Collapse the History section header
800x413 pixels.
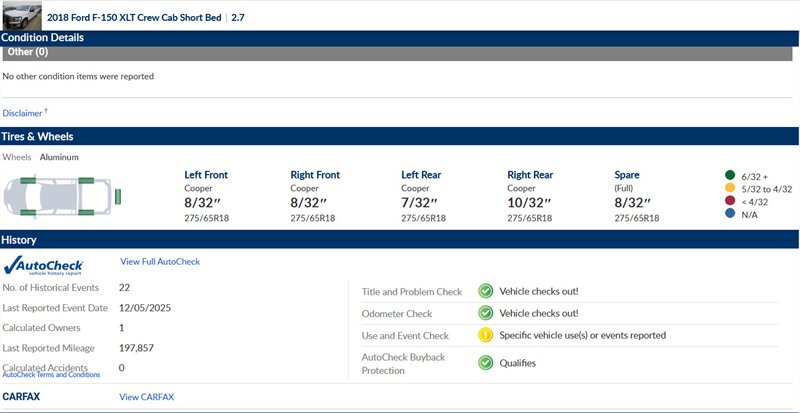[x=400, y=240]
